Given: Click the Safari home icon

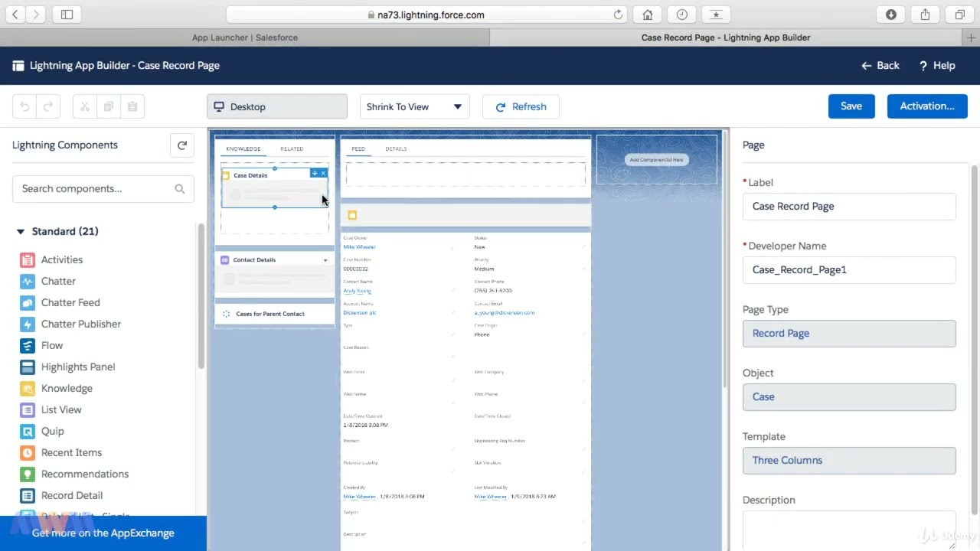Looking at the screenshot, I should (x=648, y=15).
